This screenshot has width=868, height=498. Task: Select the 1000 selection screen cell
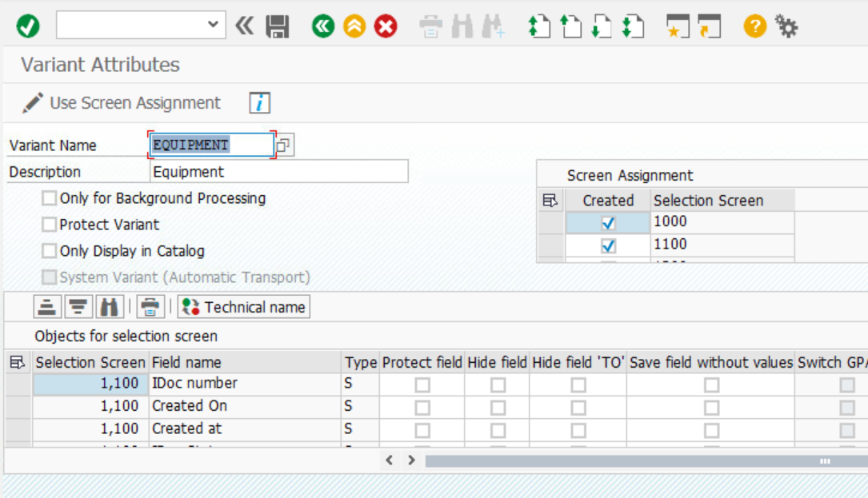pos(722,222)
